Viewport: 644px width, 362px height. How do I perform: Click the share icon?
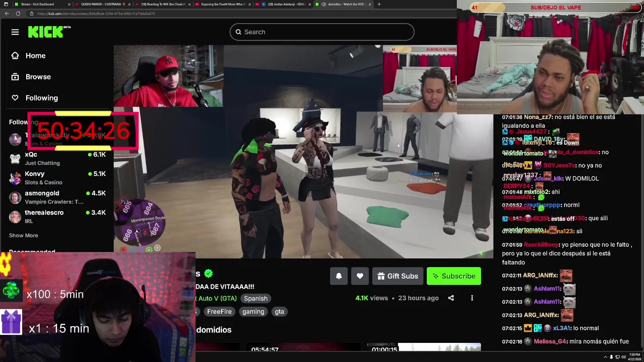tap(451, 298)
